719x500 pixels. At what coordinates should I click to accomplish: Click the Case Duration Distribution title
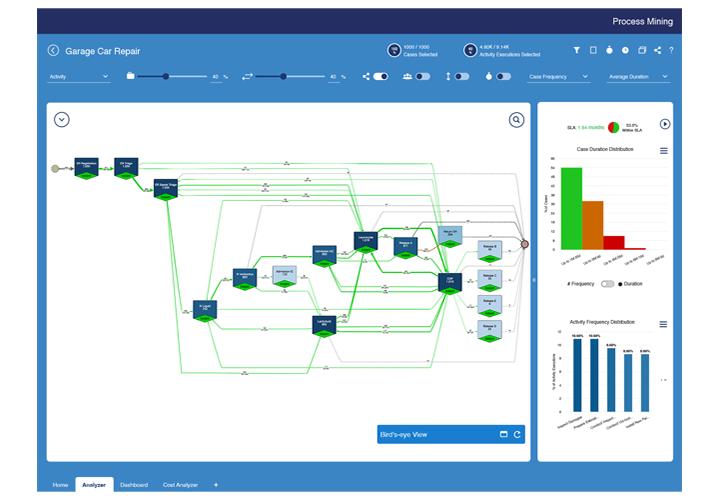[605, 149]
